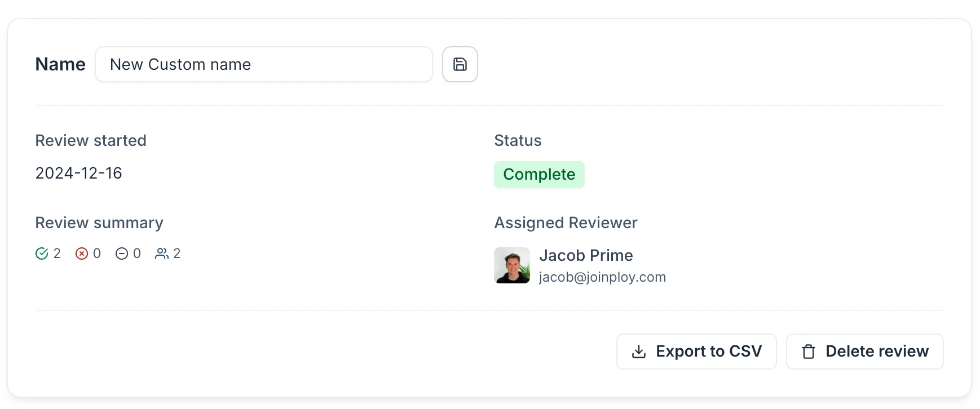This screenshot has width=980, height=409.
Task: Click the Complete status badge
Action: (539, 175)
